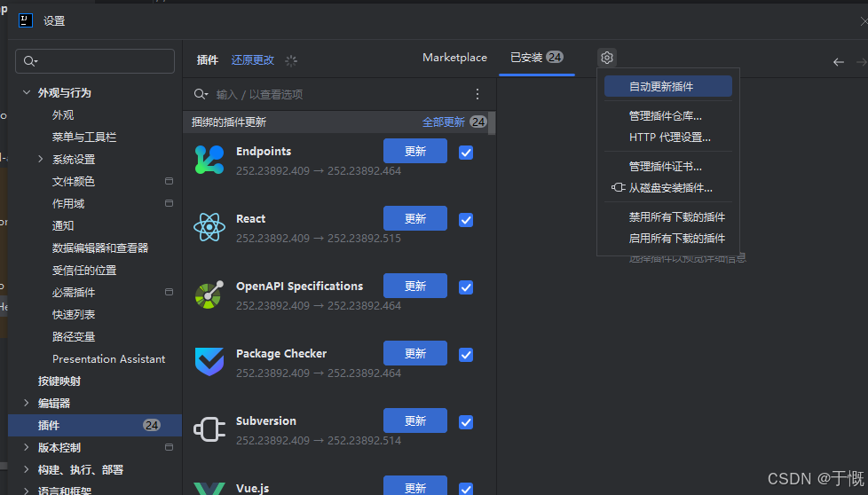Screen dimensions: 868x495
Task: Update the Package Checker plugin
Action: point(415,353)
